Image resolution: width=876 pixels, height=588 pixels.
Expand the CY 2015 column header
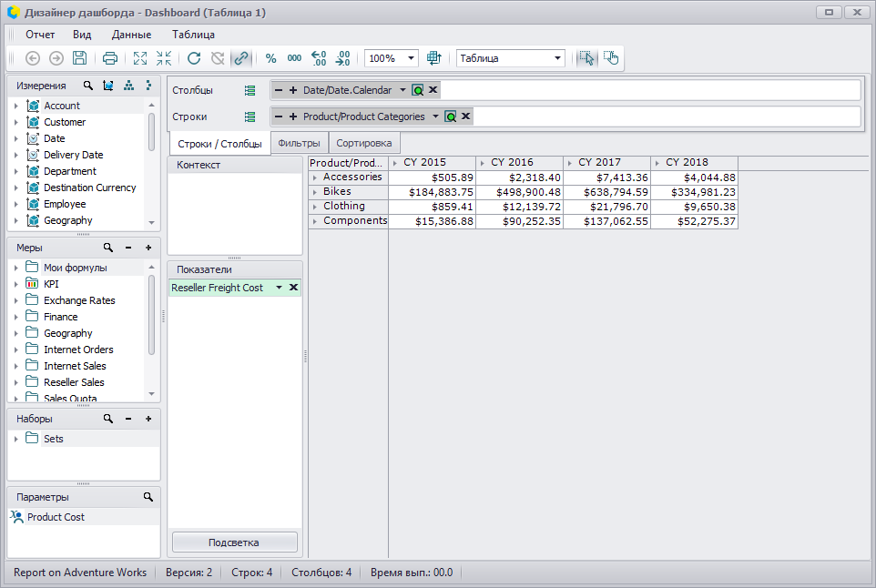click(395, 163)
